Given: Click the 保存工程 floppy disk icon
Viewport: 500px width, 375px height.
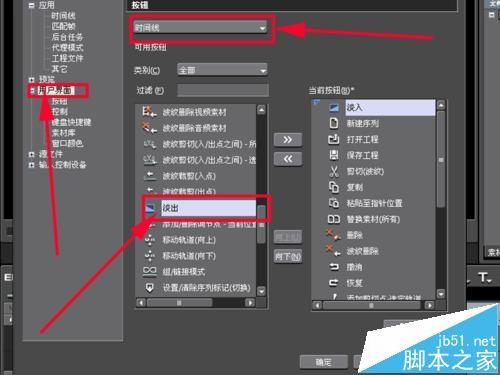Looking at the screenshot, I should pyautogui.click(x=334, y=155).
